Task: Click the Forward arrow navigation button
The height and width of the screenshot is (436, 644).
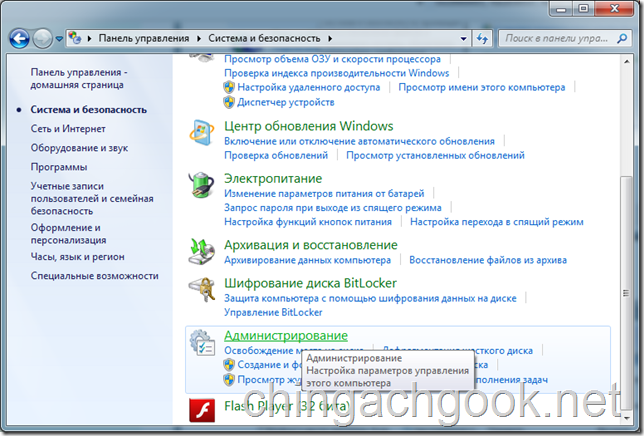Action: pos(42,39)
